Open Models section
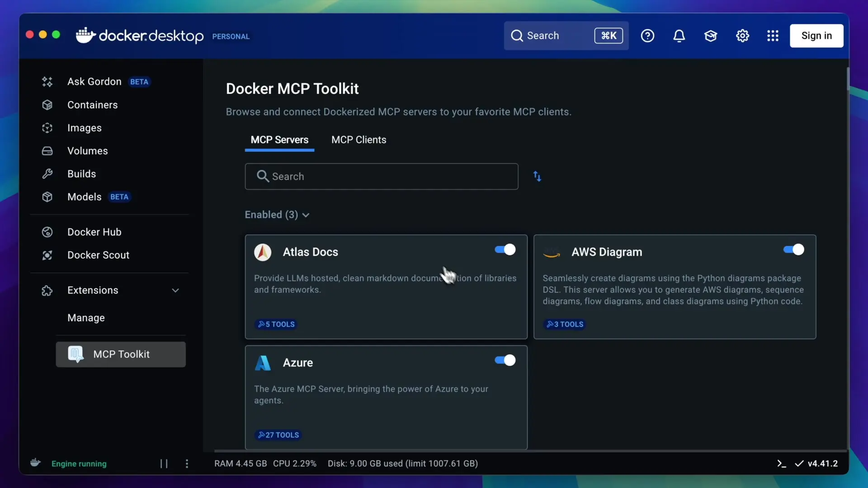868x488 pixels. tap(85, 197)
